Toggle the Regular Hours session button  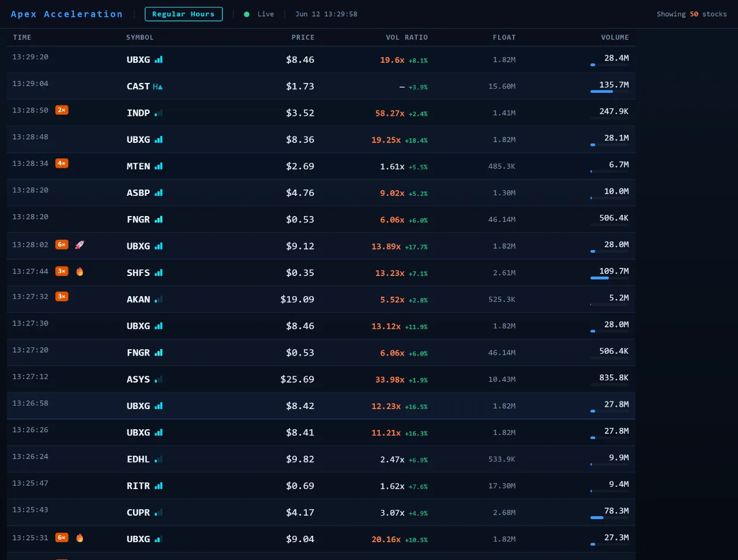pyautogui.click(x=183, y=14)
